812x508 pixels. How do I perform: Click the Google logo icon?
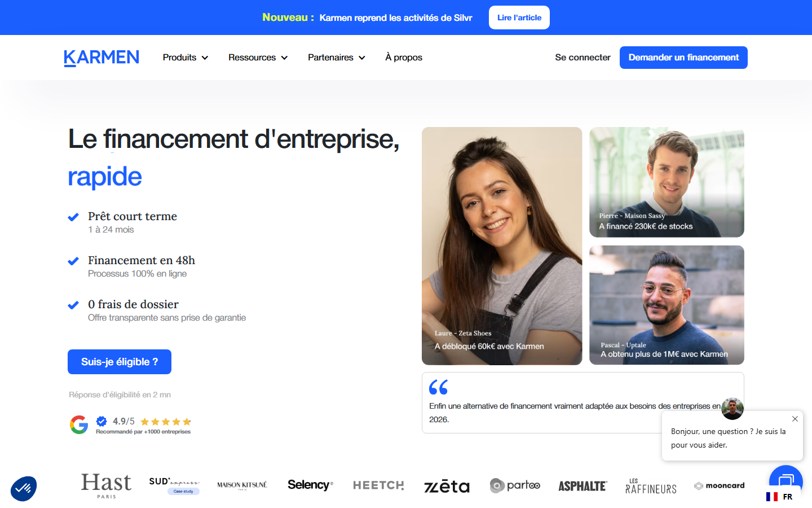(x=79, y=424)
